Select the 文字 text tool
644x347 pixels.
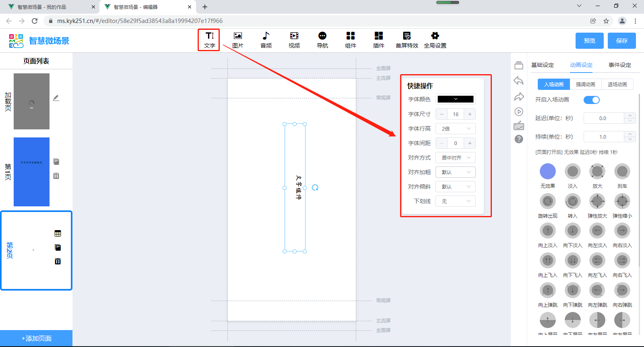(209, 40)
